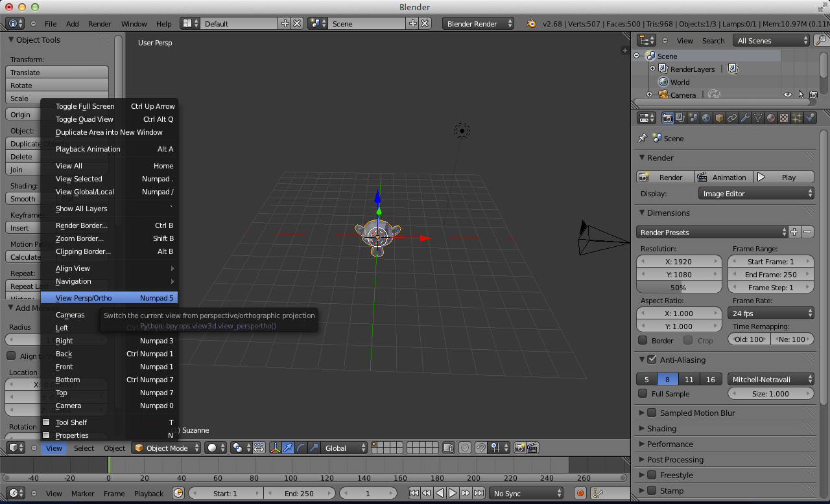The width and height of the screenshot is (830, 504).
Task: Open the Object Mode selector
Action: pyautogui.click(x=166, y=448)
